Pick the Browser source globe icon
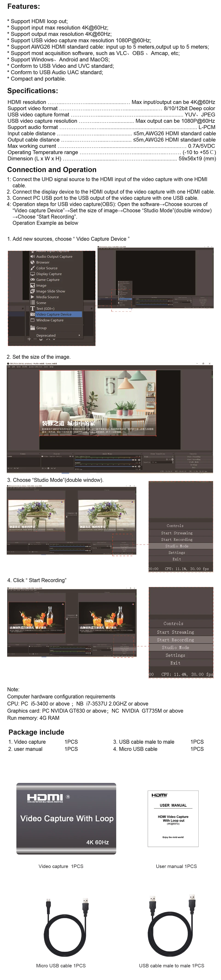The image size is (221, 980). [x=32, y=262]
